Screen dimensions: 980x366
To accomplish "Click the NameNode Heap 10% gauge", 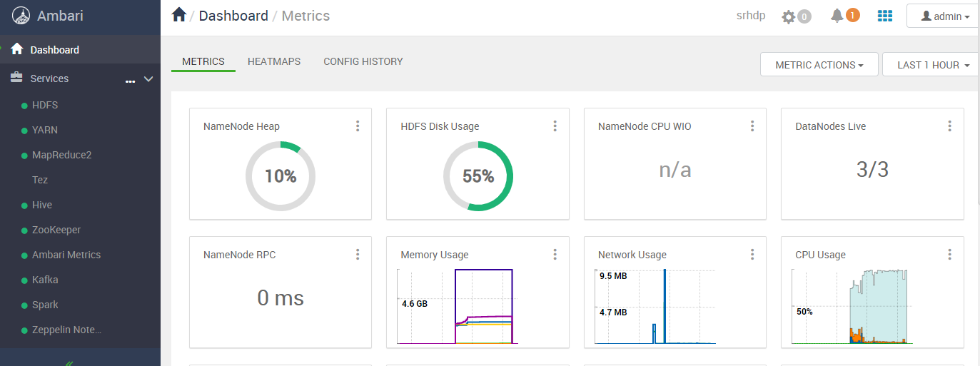I will coord(281,176).
